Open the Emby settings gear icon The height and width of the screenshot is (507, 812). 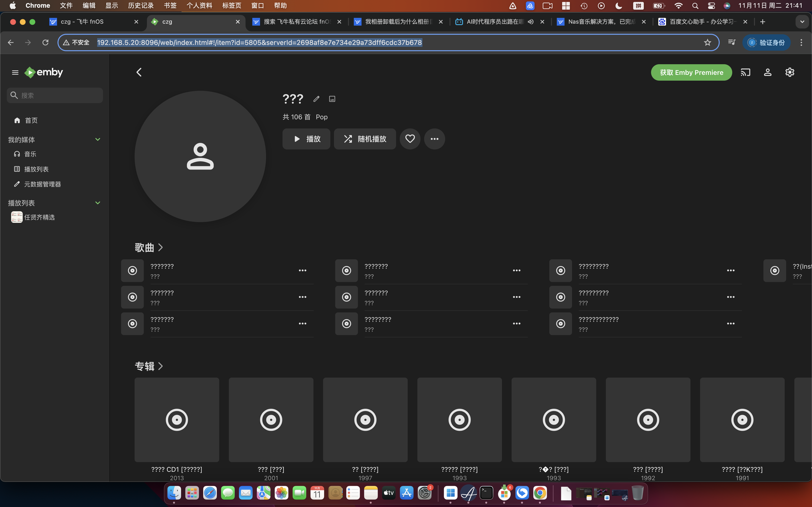point(790,72)
